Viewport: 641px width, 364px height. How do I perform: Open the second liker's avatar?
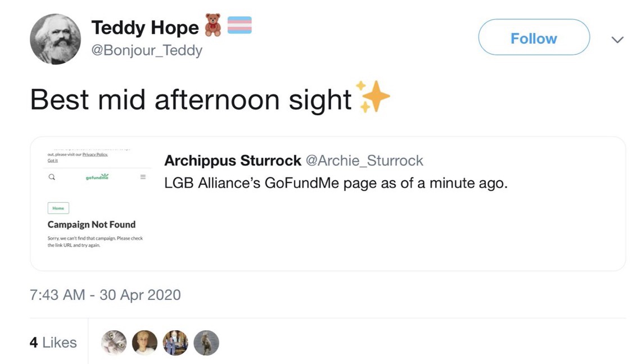[x=145, y=343]
